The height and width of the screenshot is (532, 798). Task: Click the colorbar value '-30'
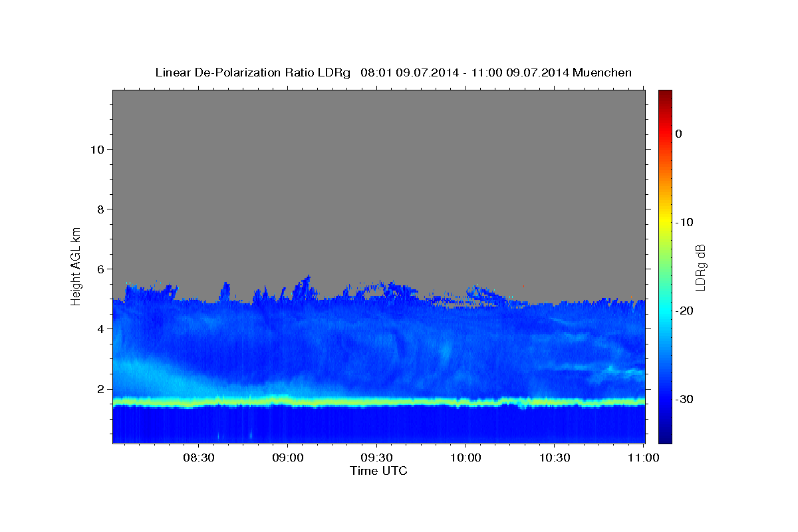point(684,399)
